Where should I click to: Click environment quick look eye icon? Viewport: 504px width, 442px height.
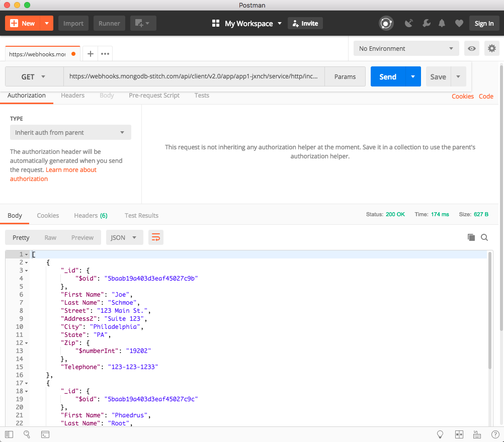[x=471, y=48]
